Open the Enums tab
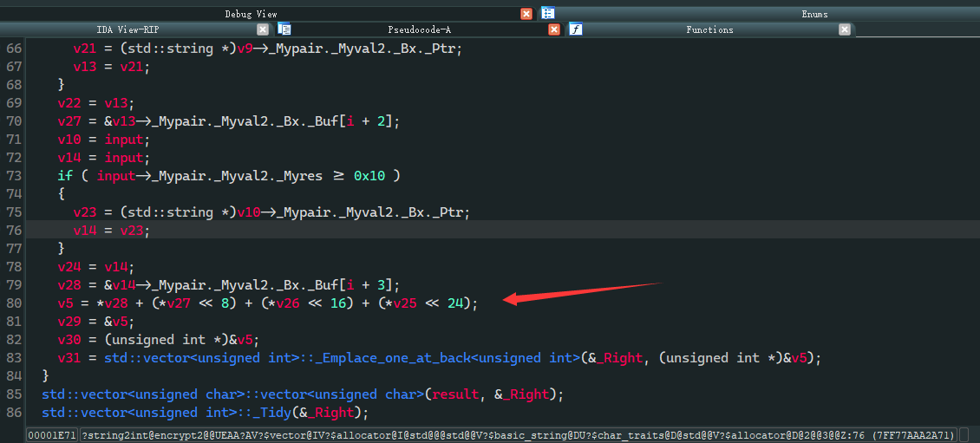The height and width of the screenshot is (443, 980). click(813, 14)
